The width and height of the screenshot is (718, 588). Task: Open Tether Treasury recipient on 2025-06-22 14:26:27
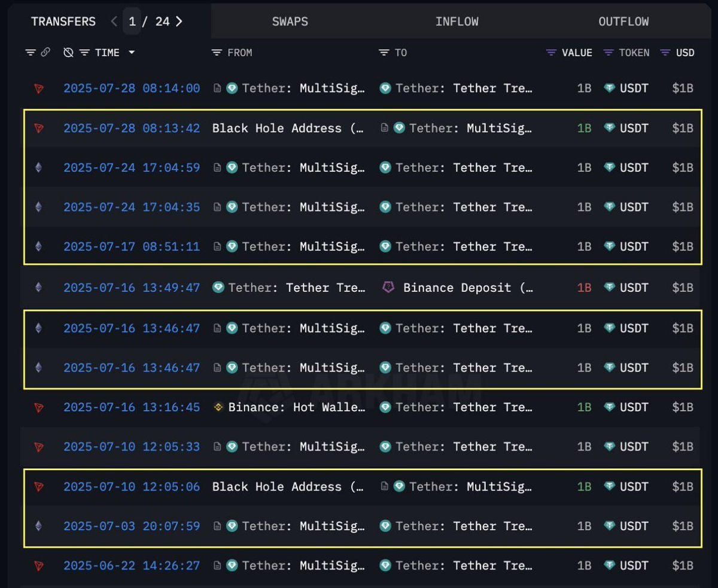tap(464, 565)
